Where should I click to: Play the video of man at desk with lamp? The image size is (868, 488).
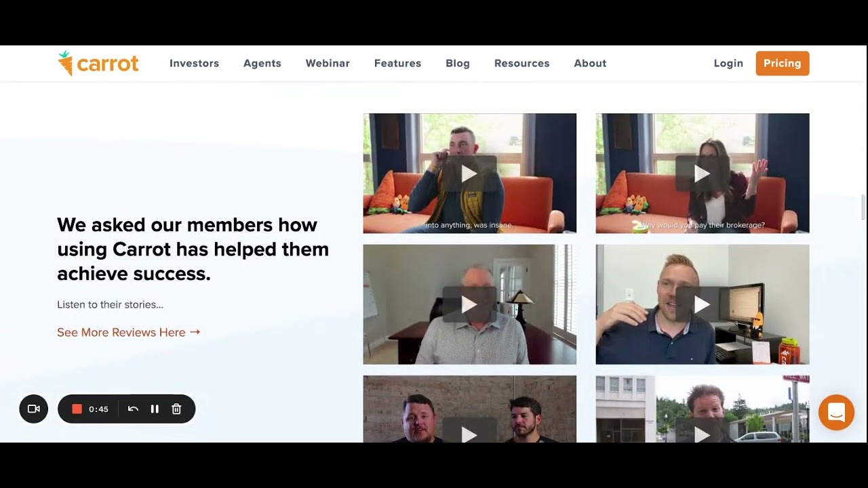pos(469,304)
